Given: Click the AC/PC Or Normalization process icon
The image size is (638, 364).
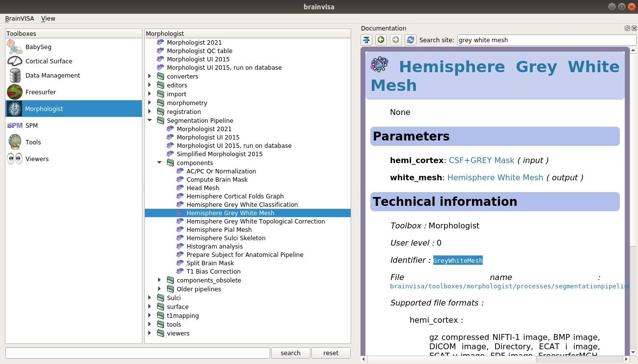Looking at the screenshot, I should pyautogui.click(x=180, y=171).
